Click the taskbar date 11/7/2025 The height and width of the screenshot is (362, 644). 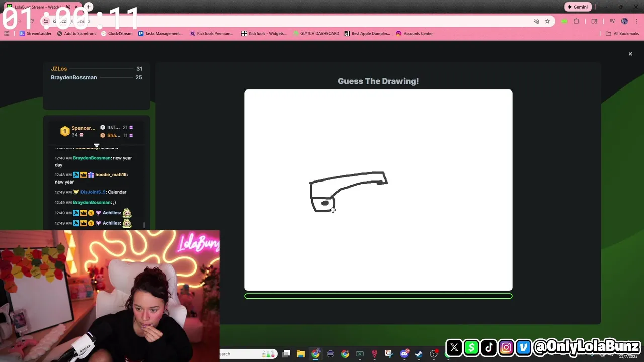pyautogui.click(x=628, y=356)
